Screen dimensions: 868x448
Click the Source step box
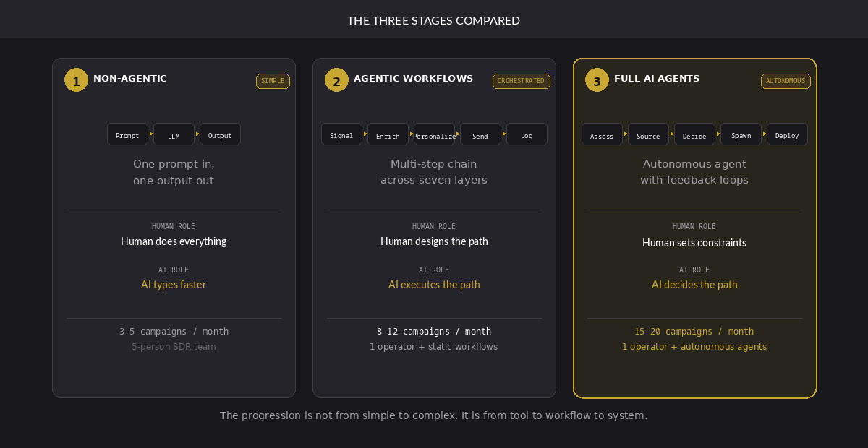point(648,134)
